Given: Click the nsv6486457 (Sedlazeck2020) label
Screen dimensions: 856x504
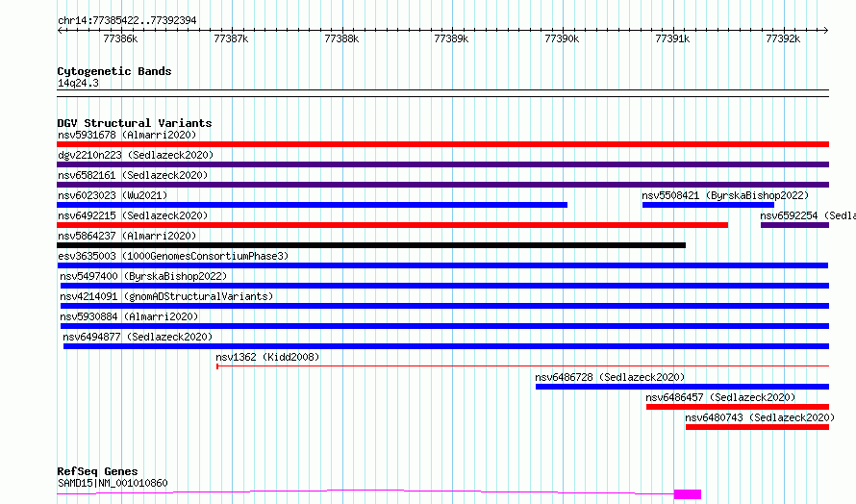Looking at the screenshot, I should (x=720, y=397).
